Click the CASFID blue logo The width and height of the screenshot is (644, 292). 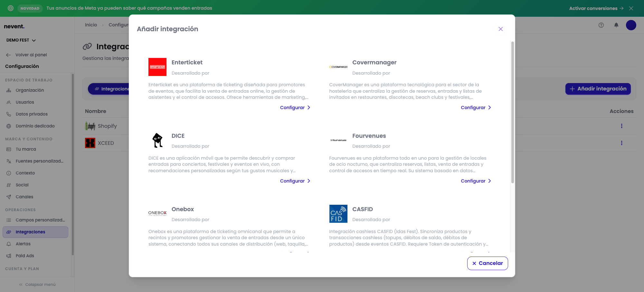pyautogui.click(x=338, y=214)
